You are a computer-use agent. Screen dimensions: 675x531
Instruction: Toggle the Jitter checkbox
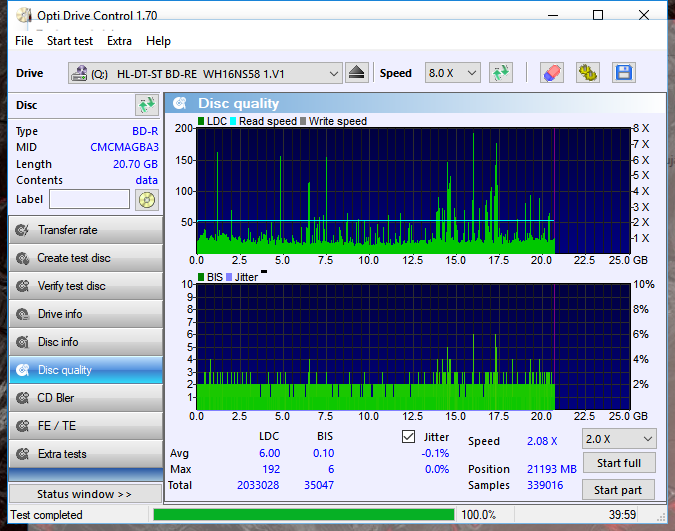tap(408, 437)
